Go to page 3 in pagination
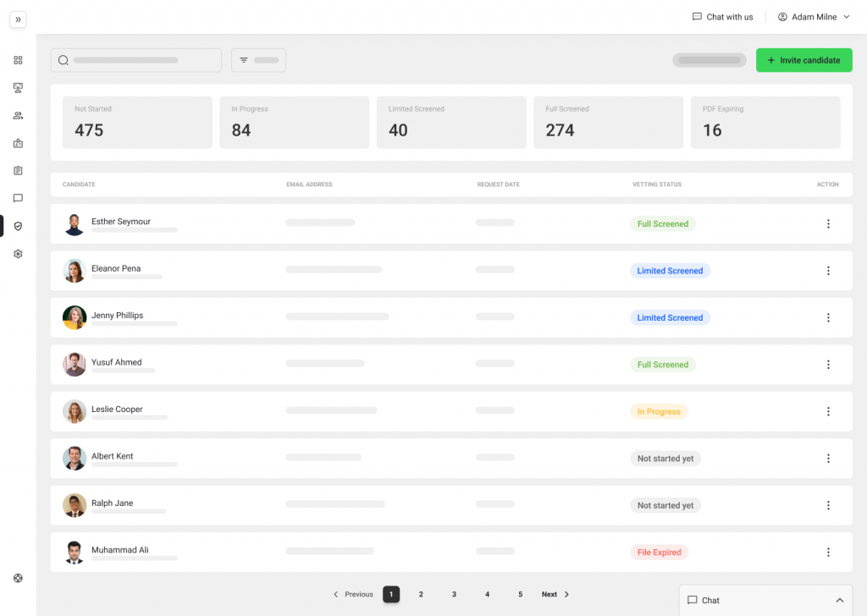This screenshot has height=616, width=867. coord(454,594)
